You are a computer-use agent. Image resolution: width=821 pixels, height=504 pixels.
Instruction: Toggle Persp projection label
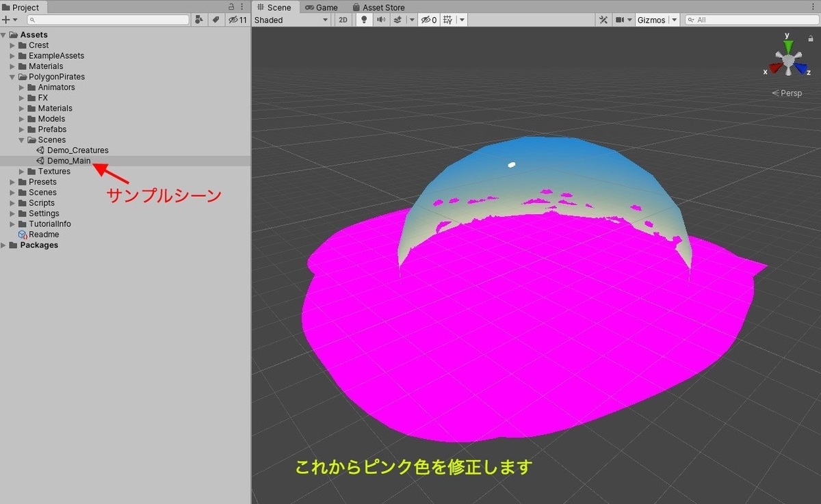[x=787, y=93]
